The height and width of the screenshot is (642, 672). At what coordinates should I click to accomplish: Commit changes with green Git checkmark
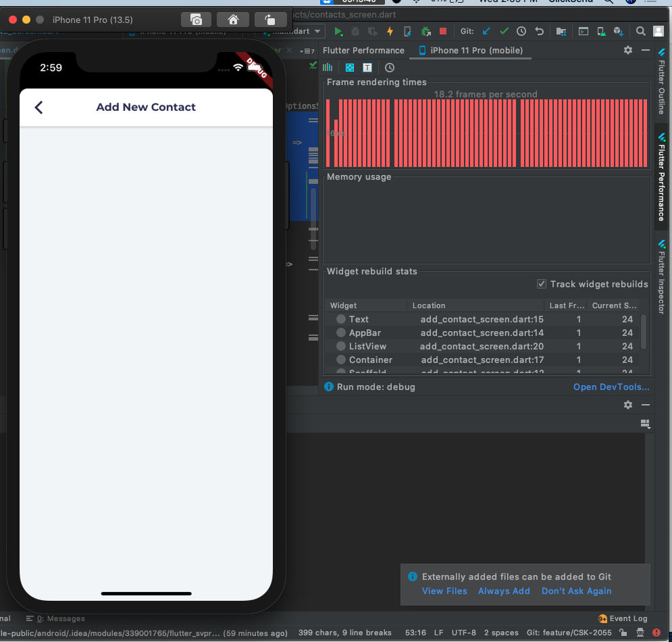[x=504, y=31]
